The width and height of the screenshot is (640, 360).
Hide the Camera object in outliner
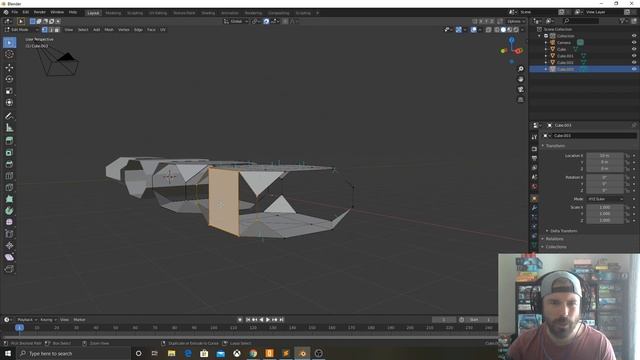coord(634,42)
